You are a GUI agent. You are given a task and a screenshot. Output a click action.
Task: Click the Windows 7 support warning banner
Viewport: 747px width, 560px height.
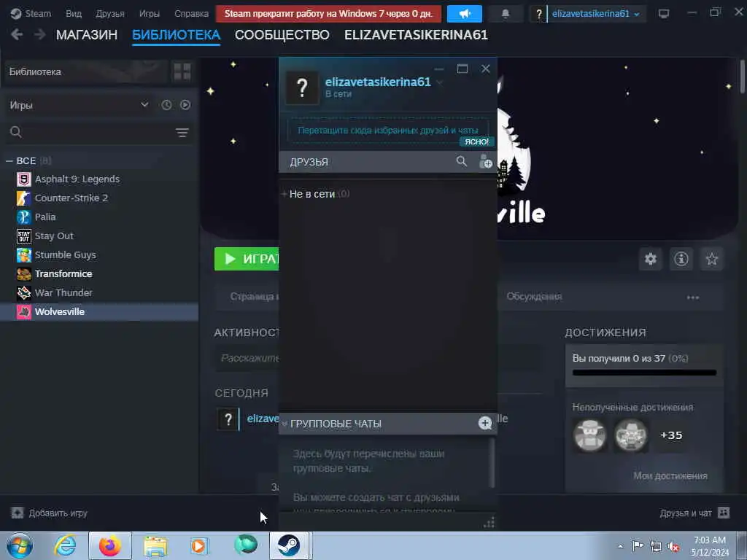tap(328, 14)
